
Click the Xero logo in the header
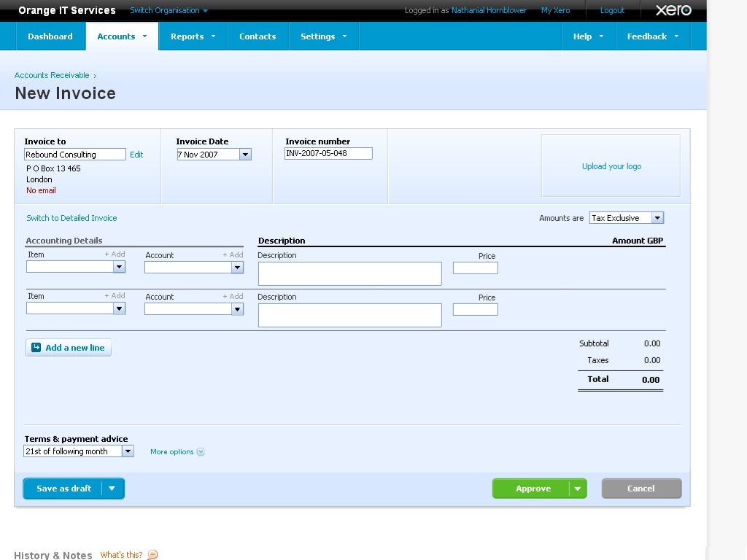(673, 10)
